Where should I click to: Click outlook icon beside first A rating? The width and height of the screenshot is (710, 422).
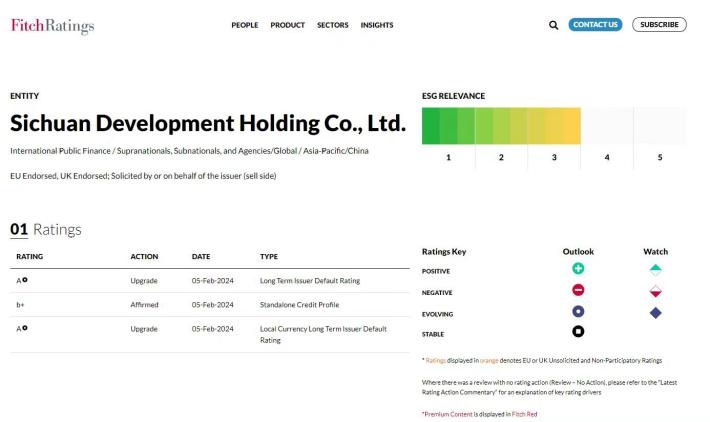click(25, 280)
